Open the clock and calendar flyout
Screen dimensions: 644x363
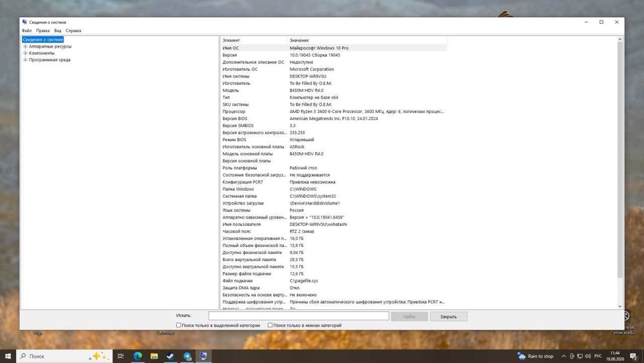[x=615, y=356]
